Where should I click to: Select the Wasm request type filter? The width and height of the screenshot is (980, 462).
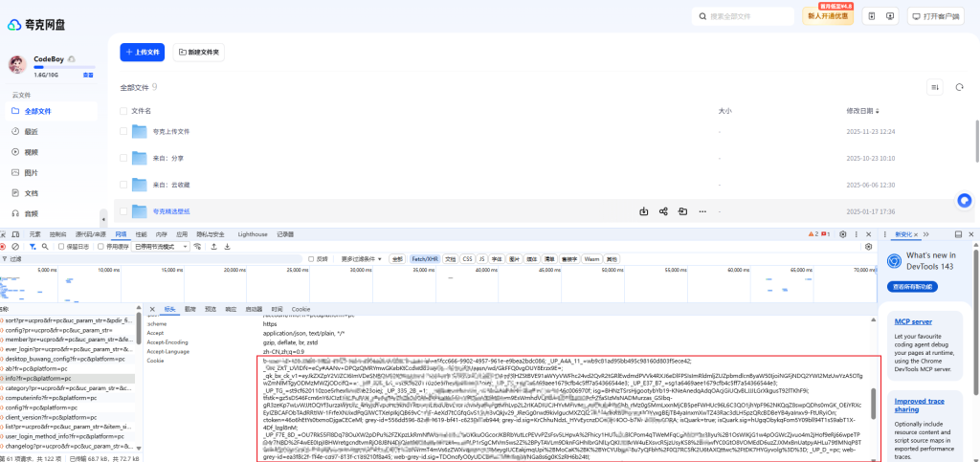[591, 258]
